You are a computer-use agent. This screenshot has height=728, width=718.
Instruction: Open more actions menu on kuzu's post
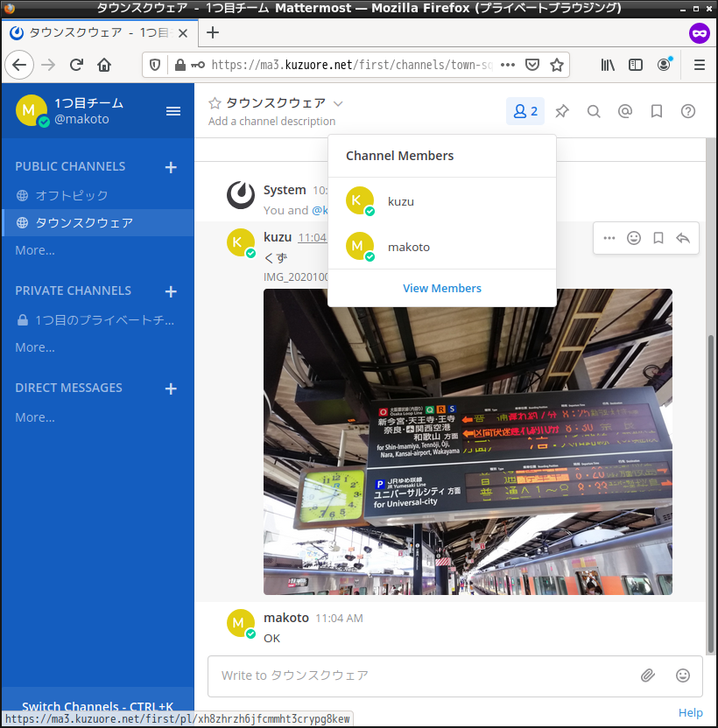(x=609, y=238)
